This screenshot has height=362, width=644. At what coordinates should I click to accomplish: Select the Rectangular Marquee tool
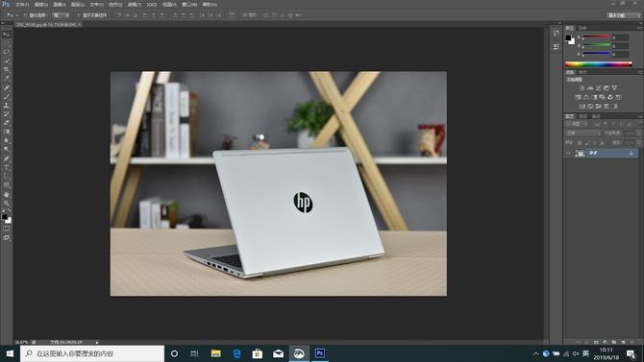[x=6, y=43]
